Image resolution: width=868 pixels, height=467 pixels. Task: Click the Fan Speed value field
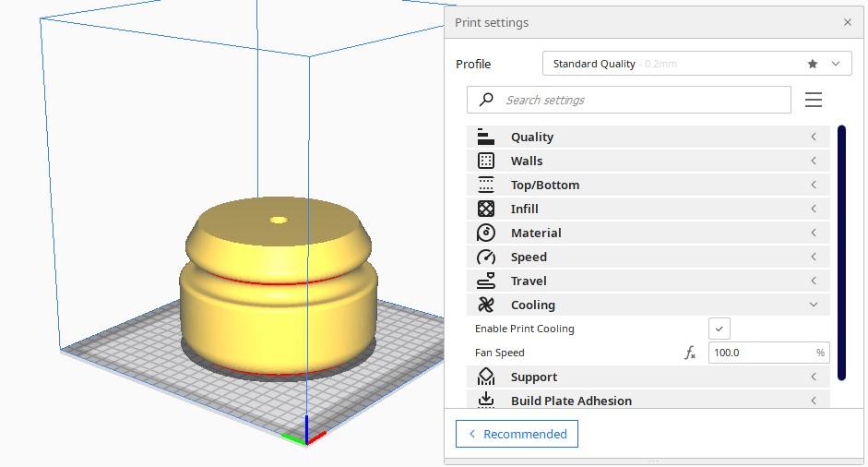click(x=769, y=353)
